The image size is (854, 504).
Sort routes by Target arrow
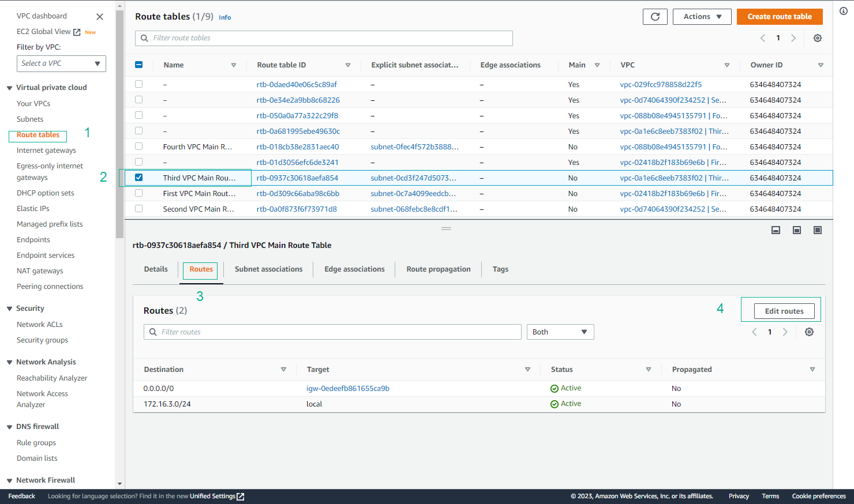click(527, 370)
